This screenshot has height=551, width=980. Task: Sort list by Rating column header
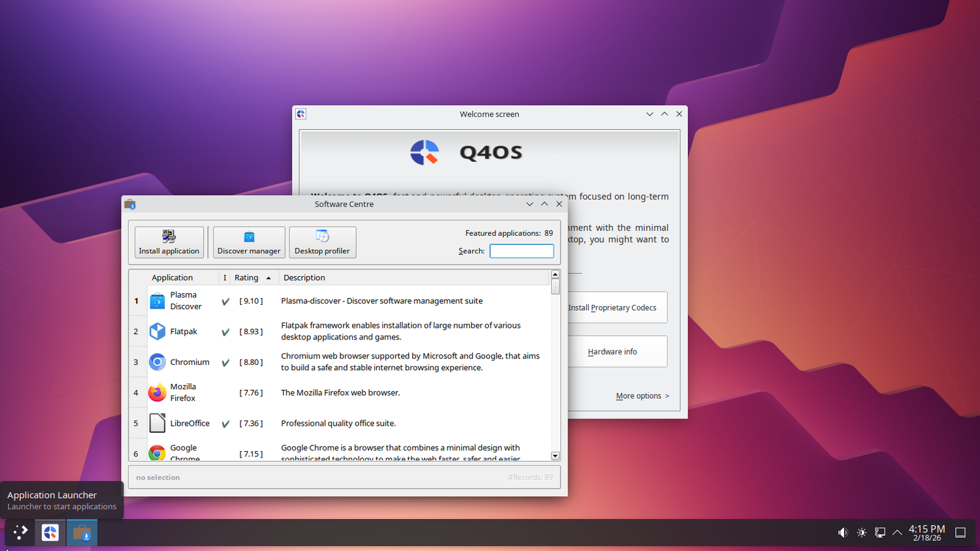point(253,277)
